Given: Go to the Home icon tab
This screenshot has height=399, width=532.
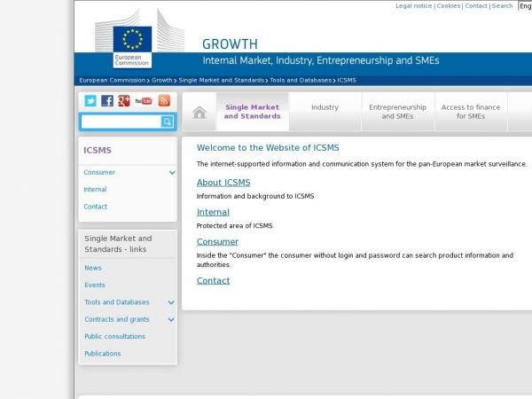Looking at the screenshot, I should pyautogui.click(x=199, y=113).
